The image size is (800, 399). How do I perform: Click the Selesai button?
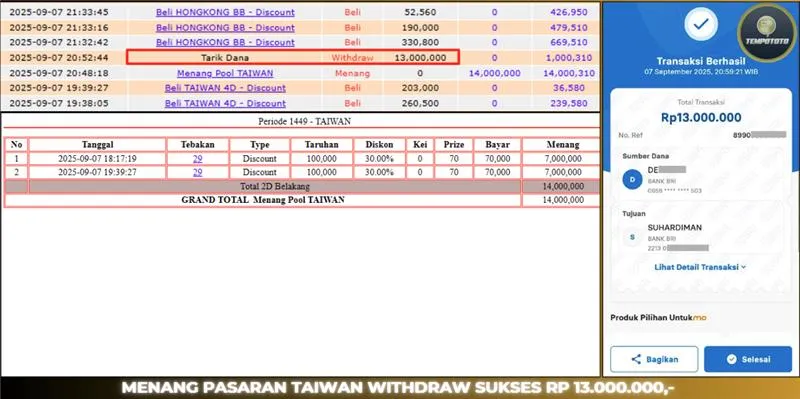click(x=748, y=359)
